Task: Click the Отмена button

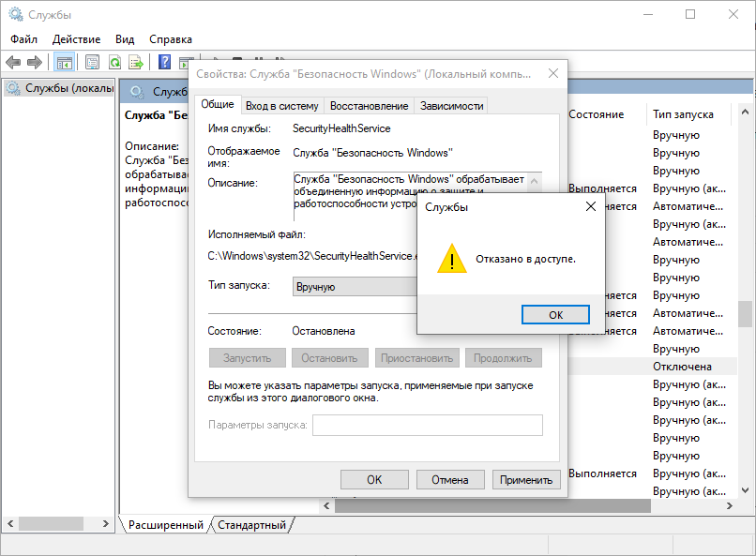Action: coord(450,480)
